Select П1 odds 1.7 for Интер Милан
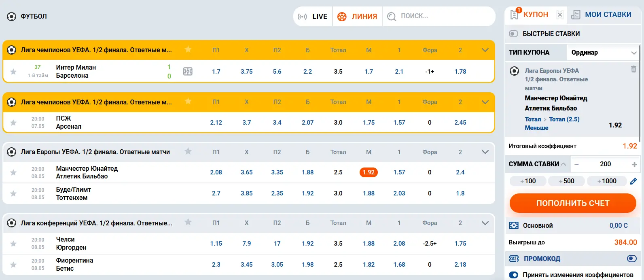Screen dimensions: 644x280 pyautogui.click(x=216, y=72)
